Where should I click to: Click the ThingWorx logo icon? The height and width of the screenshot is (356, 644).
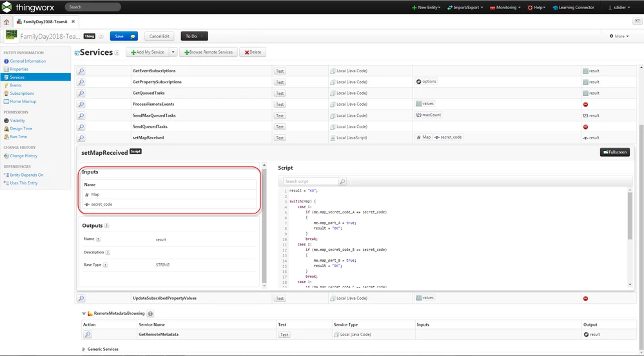point(6,7)
